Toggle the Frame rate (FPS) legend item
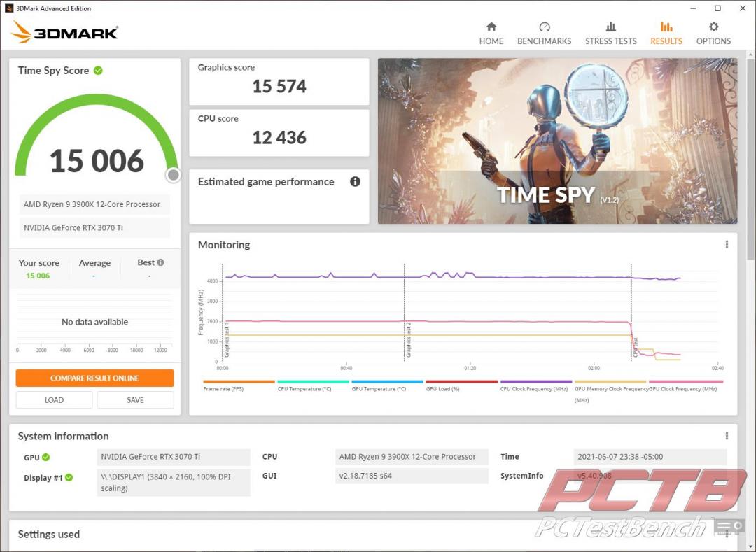The image size is (756, 552). pyautogui.click(x=239, y=385)
